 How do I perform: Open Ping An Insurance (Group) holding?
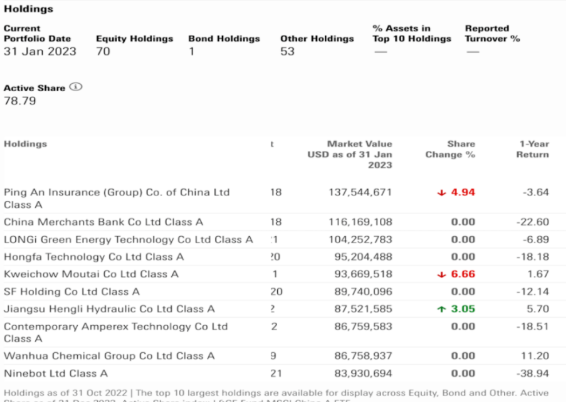point(117,198)
